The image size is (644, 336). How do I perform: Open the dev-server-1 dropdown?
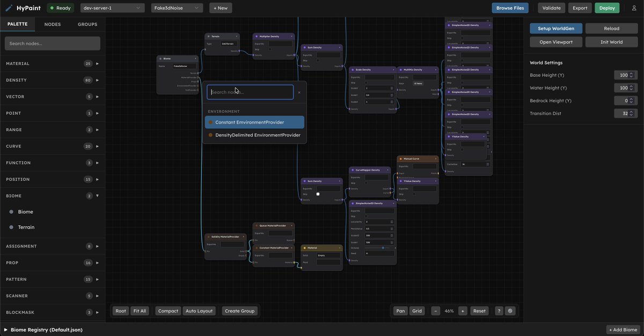tap(112, 8)
